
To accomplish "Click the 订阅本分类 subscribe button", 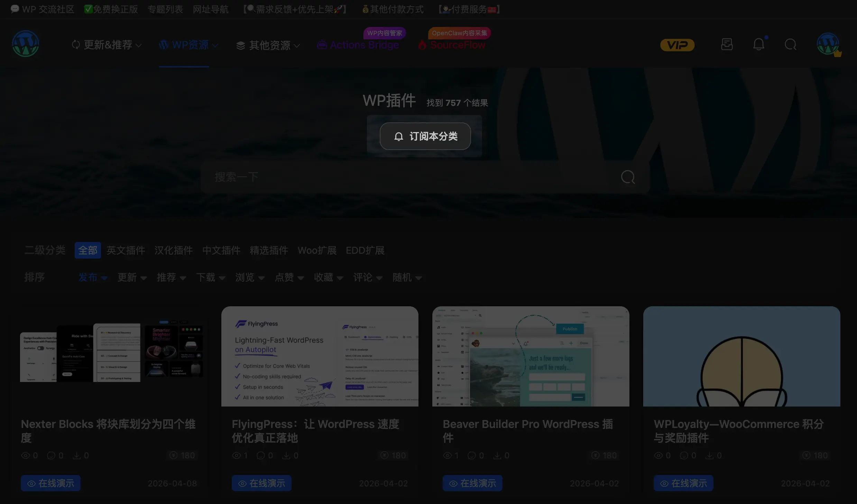I will click(x=425, y=136).
